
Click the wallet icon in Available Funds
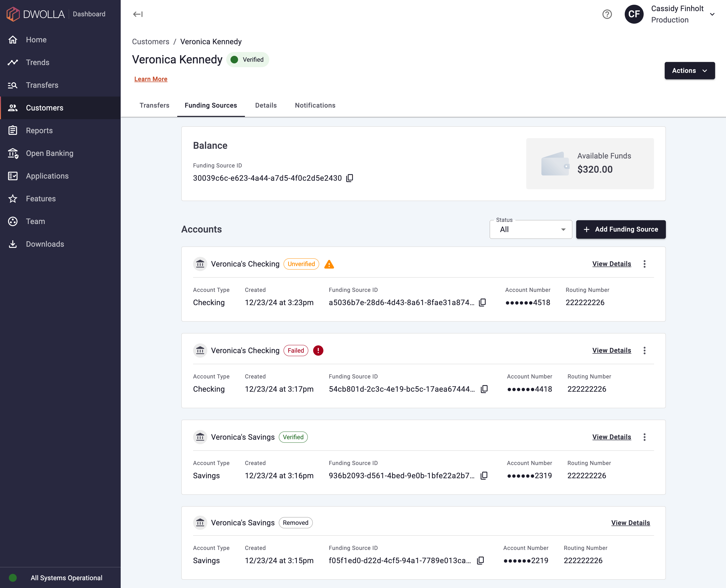(555, 164)
